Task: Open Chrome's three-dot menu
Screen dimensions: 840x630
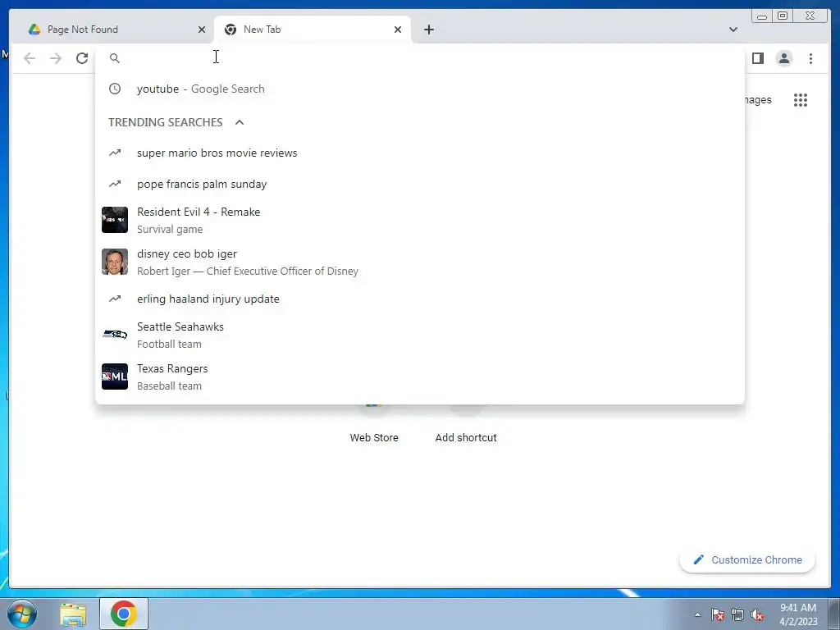Action: tap(810, 58)
